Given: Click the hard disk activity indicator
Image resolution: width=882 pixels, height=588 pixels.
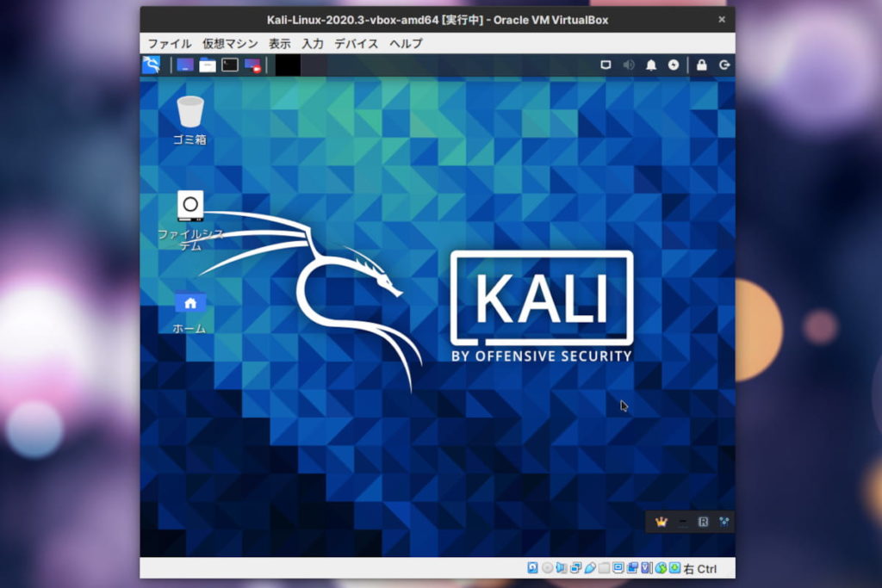Looking at the screenshot, I should [x=532, y=568].
